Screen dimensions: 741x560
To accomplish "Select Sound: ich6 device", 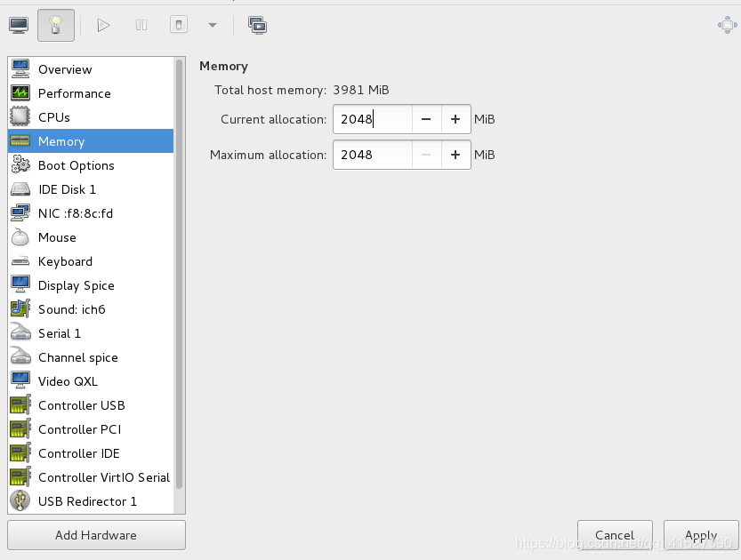I will point(91,309).
